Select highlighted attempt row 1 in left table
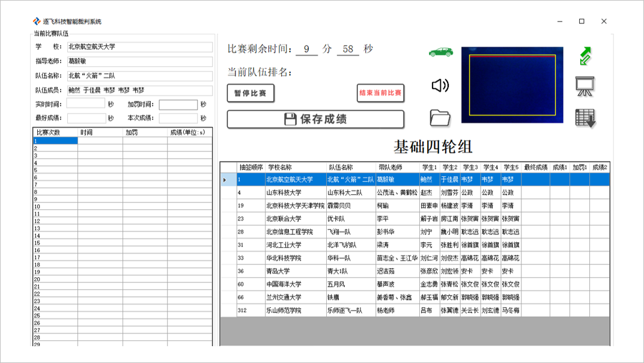Image resolution: width=644 pixels, height=363 pixels. coord(55,141)
